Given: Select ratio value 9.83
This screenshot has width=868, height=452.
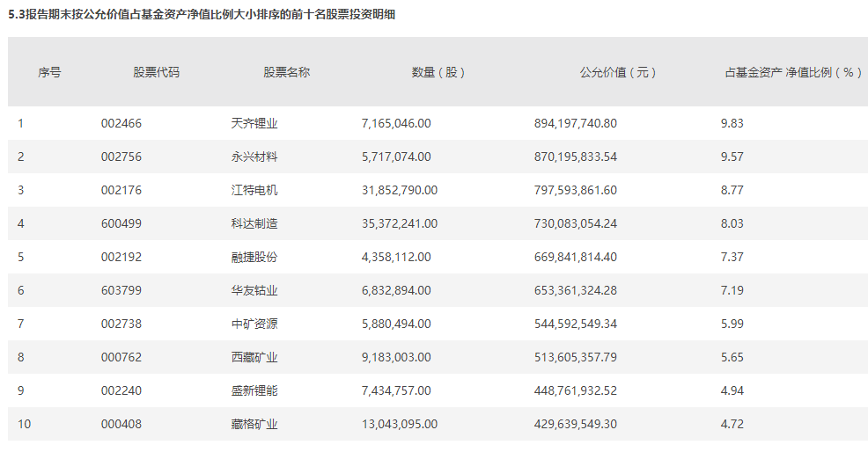Looking at the screenshot, I should [x=732, y=123].
